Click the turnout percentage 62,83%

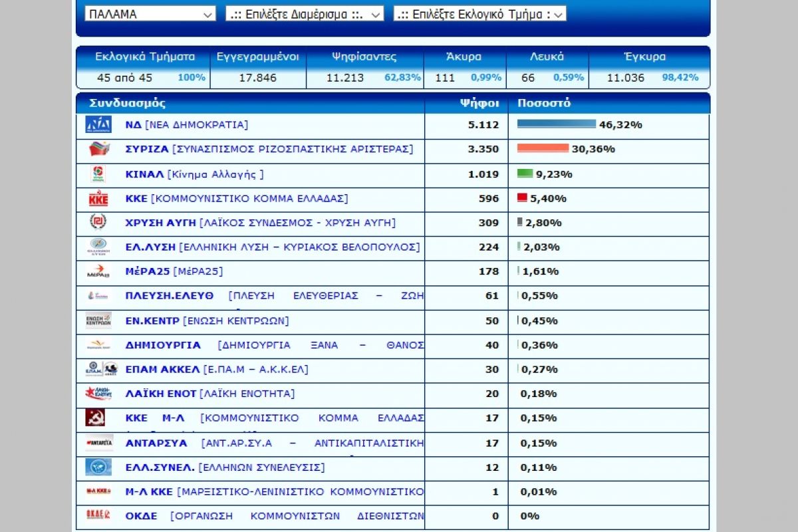click(402, 77)
